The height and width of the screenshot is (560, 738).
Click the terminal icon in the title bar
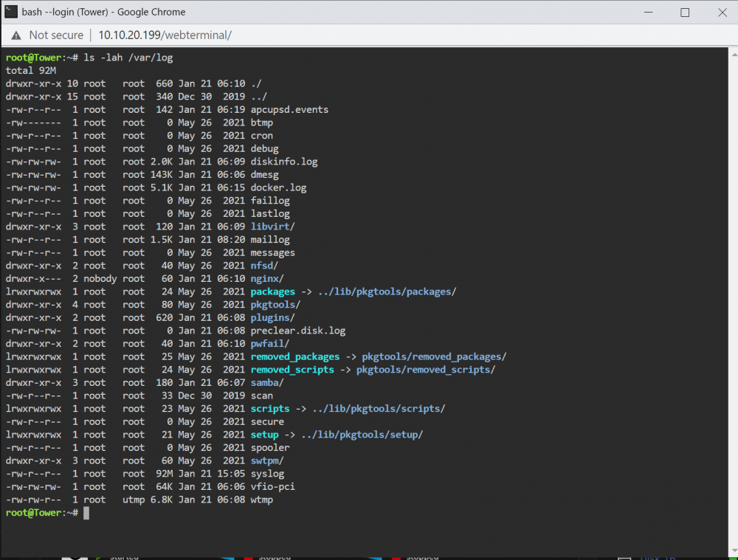(11, 12)
